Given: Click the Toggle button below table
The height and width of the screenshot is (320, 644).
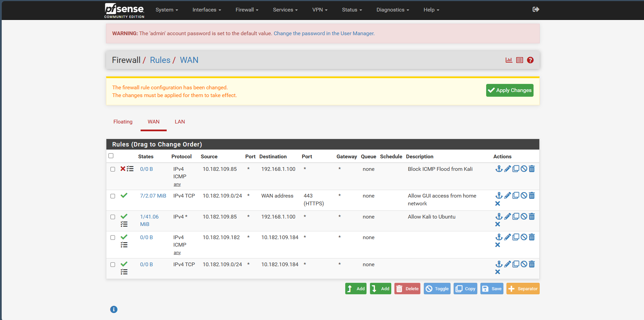Looking at the screenshot, I should (x=437, y=289).
